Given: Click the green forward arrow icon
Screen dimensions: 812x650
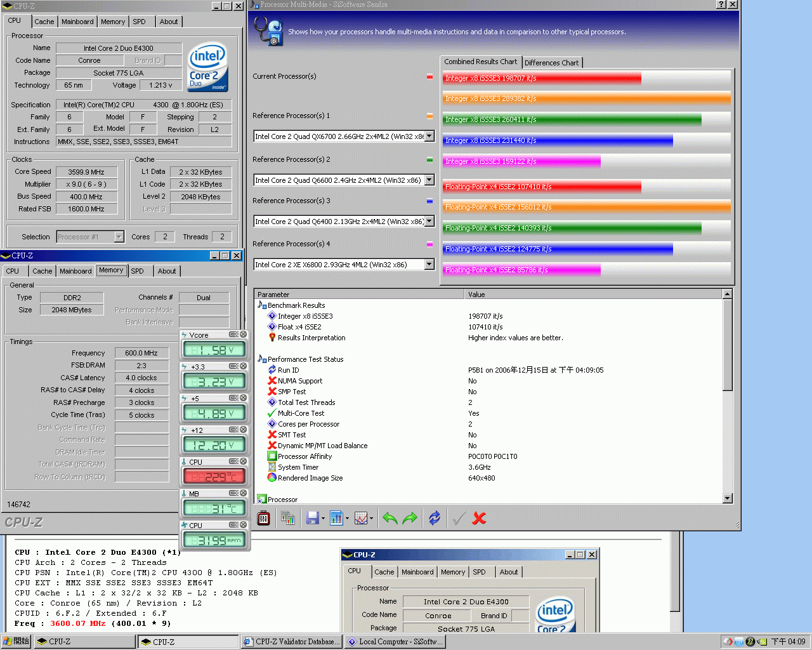Looking at the screenshot, I should click(x=410, y=518).
